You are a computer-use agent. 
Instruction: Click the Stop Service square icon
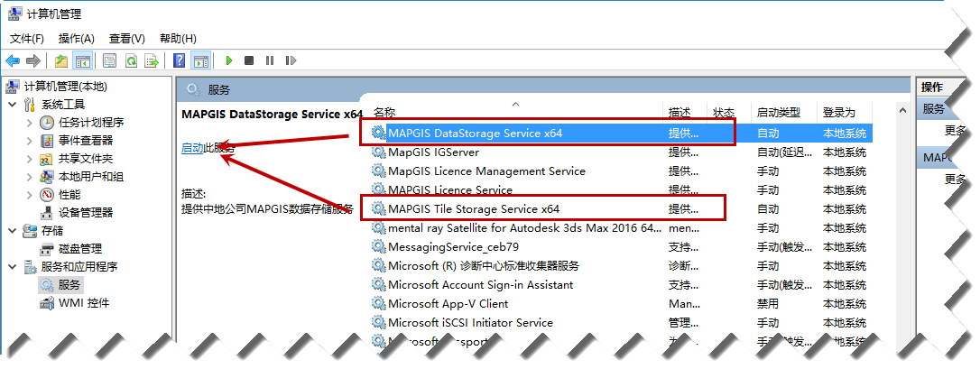pyautogui.click(x=249, y=60)
